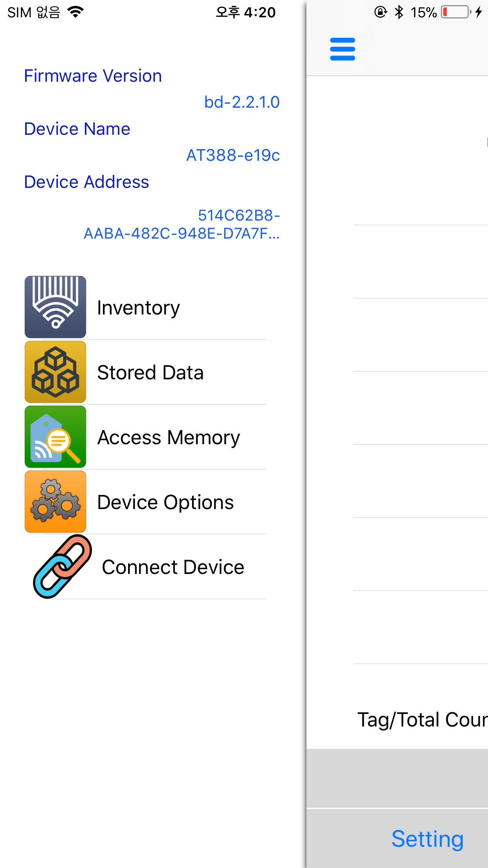
Task: Open Device Options menu entry
Action: pyautogui.click(x=165, y=502)
